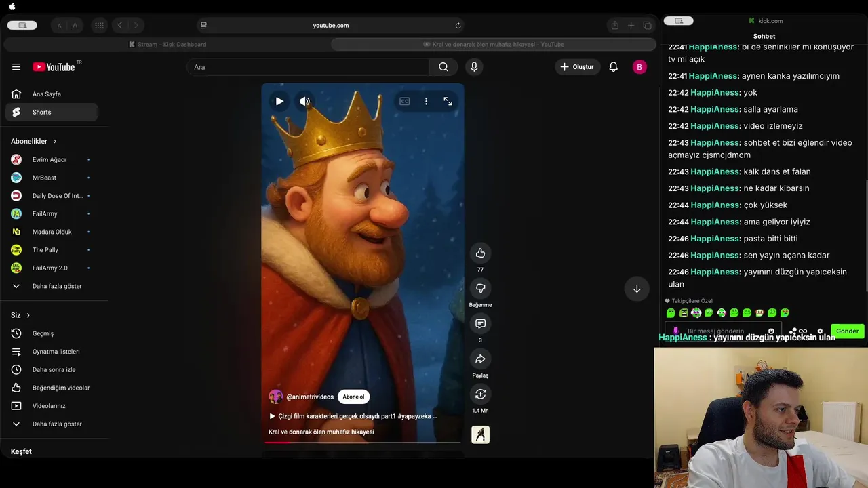Open the Apple menu
The image size is (868, 488).
click(x=12, y=7)
